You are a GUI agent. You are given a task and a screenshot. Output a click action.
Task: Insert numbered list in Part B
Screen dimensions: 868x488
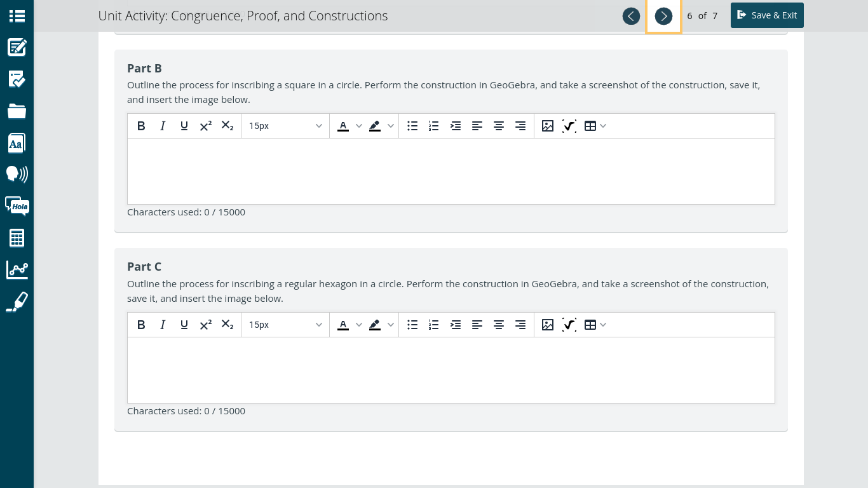[x=434, y=126]
